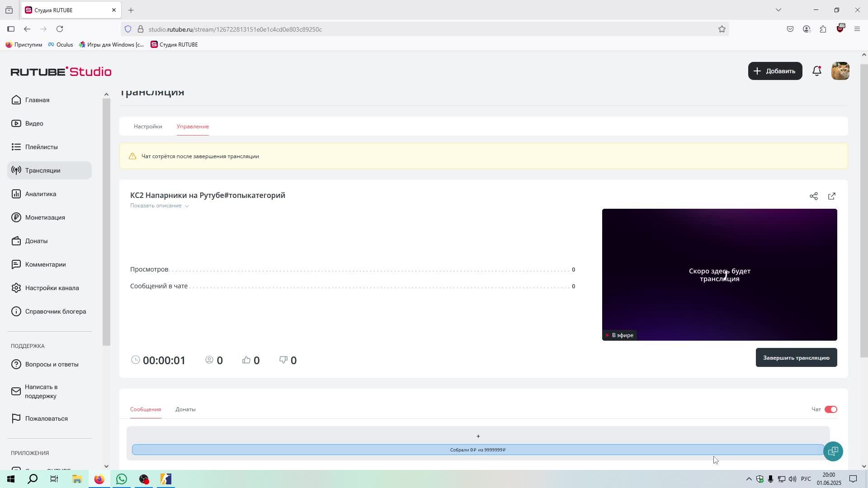Open the Firefox application menu

pos(857,29)
